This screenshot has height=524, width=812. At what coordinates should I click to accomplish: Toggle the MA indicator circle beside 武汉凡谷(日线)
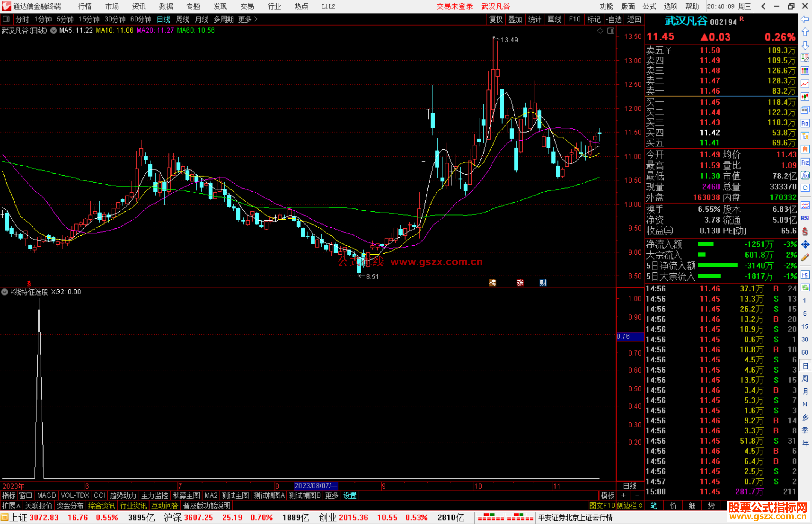[54, 30]
